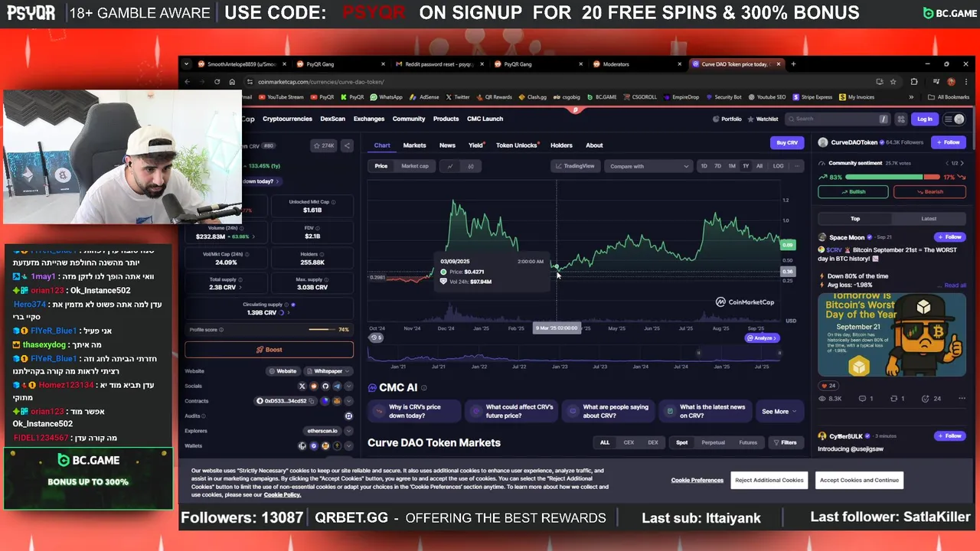
Task: Click the share icon next to 274K
Action: pos(347,145)
